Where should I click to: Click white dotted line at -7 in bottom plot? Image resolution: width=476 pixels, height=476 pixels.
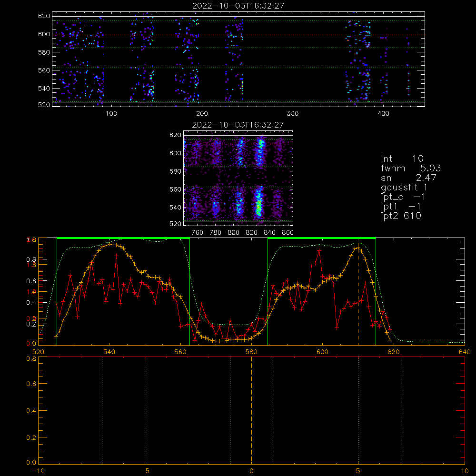102,410
